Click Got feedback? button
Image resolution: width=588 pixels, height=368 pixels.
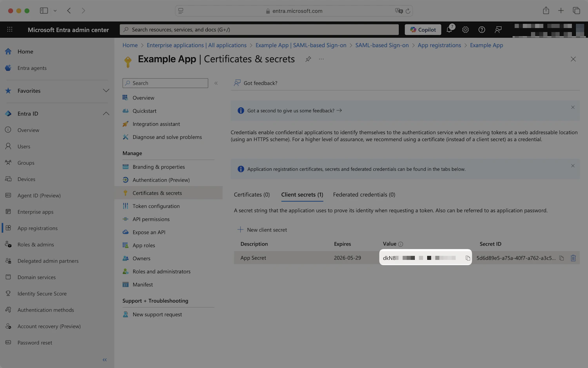pyautogui.click(x=256, y=83)
